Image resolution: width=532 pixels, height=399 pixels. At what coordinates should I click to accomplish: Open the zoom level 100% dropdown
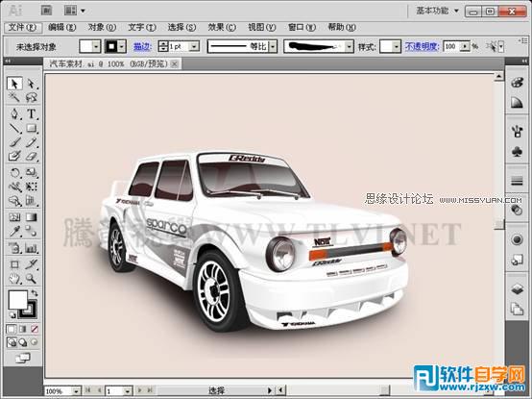(x=77, y=391)
